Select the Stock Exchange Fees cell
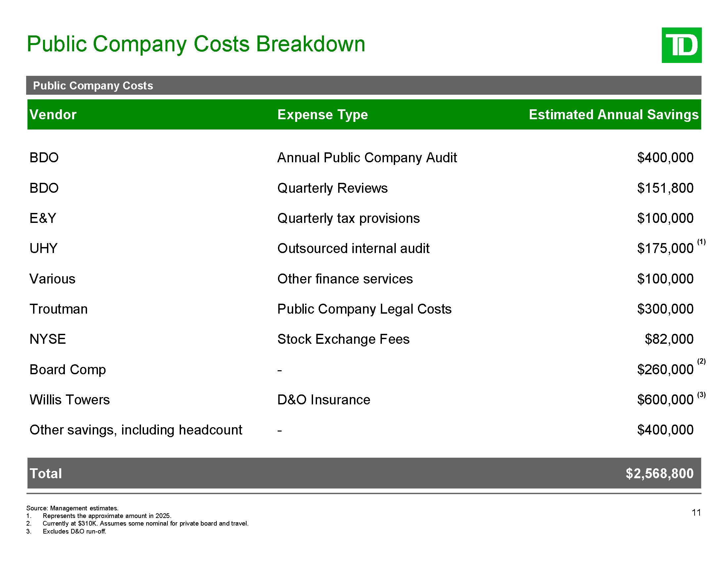This screenshot has height=563, width=728. 343,339
